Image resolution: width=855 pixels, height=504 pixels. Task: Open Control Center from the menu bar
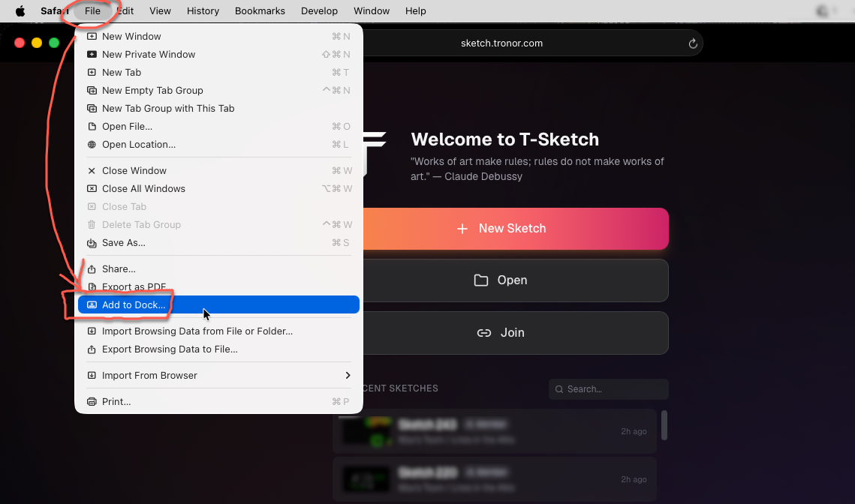click(x=823, y=10)
